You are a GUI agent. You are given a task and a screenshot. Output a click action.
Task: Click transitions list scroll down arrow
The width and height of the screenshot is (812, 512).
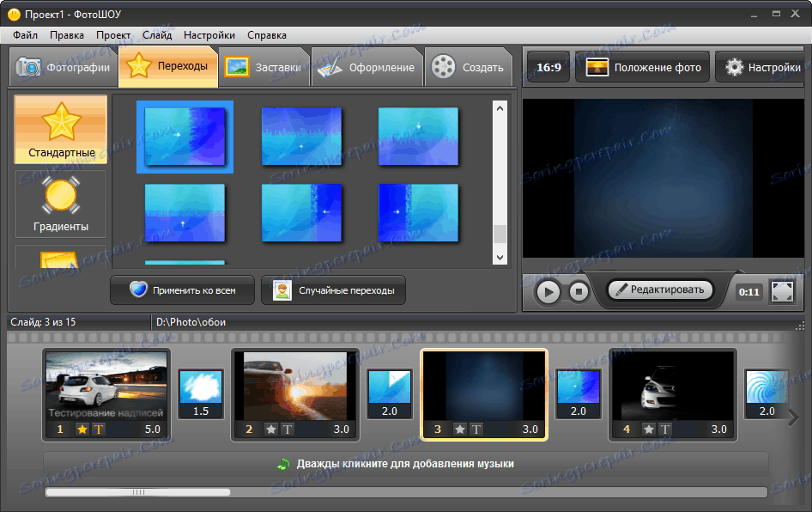[500, 257]
